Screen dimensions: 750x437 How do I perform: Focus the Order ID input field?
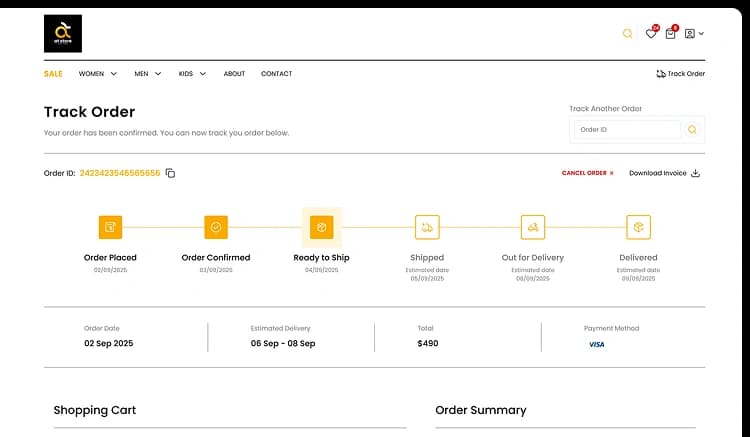coord(627,130)
